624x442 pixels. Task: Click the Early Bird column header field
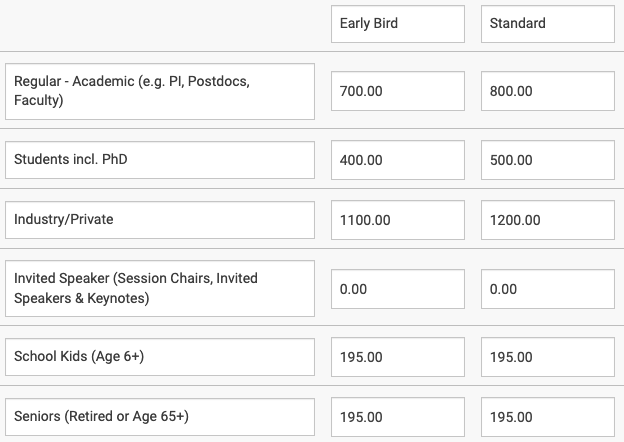[398, 24]
